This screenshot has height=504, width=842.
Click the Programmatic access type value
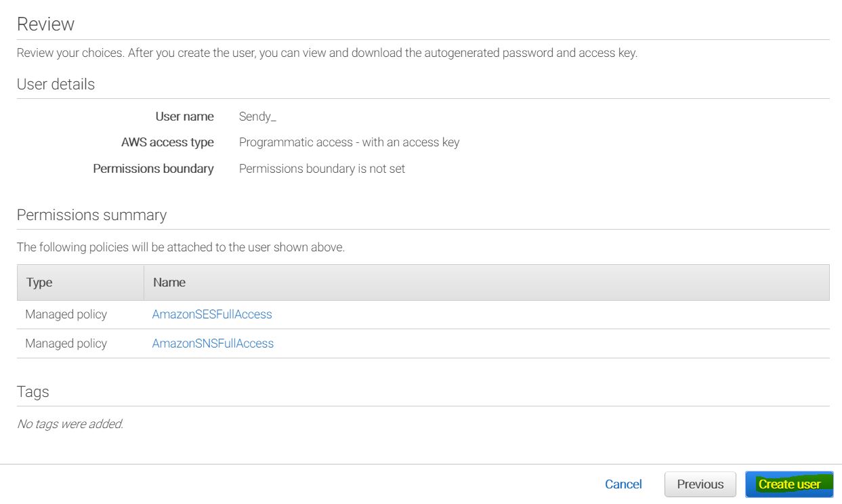click(x=349, y=142)
